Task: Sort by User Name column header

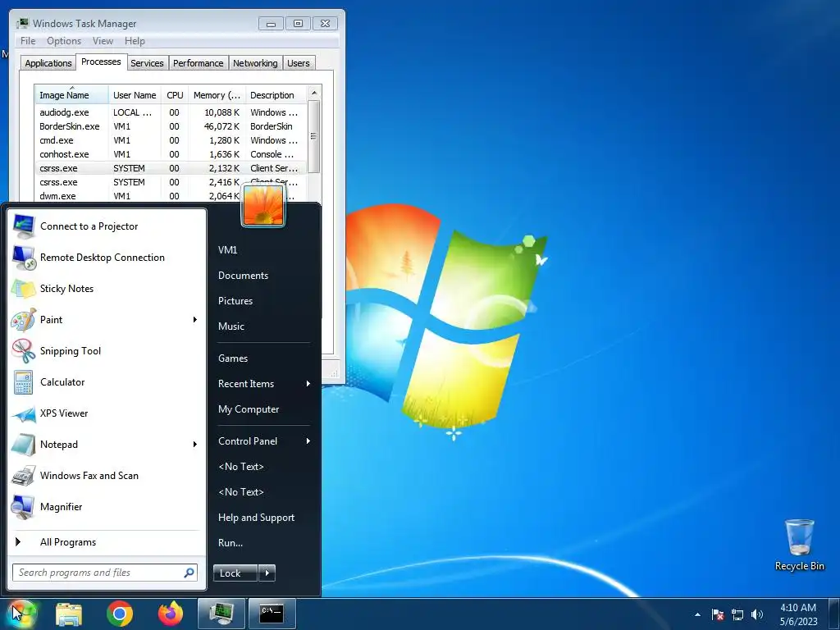Action: 135,95
